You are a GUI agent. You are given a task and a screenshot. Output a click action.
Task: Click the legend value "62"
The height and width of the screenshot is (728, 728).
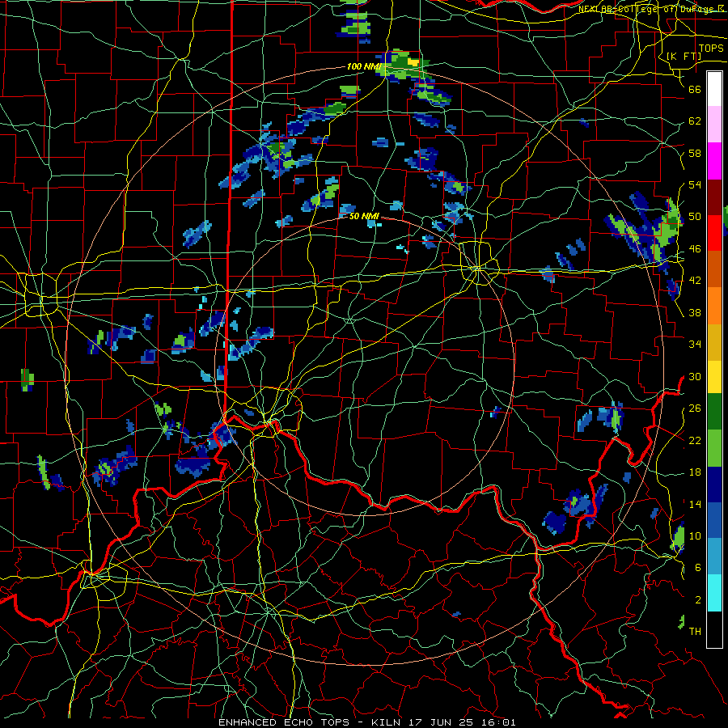point(695,121)
